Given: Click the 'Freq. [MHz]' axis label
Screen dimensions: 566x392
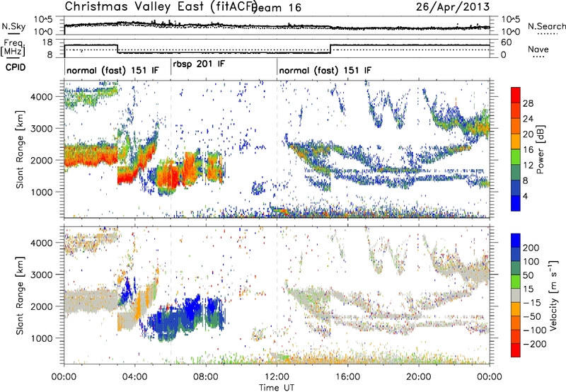Looking at the screenshot, I should (x=13, y=47).
